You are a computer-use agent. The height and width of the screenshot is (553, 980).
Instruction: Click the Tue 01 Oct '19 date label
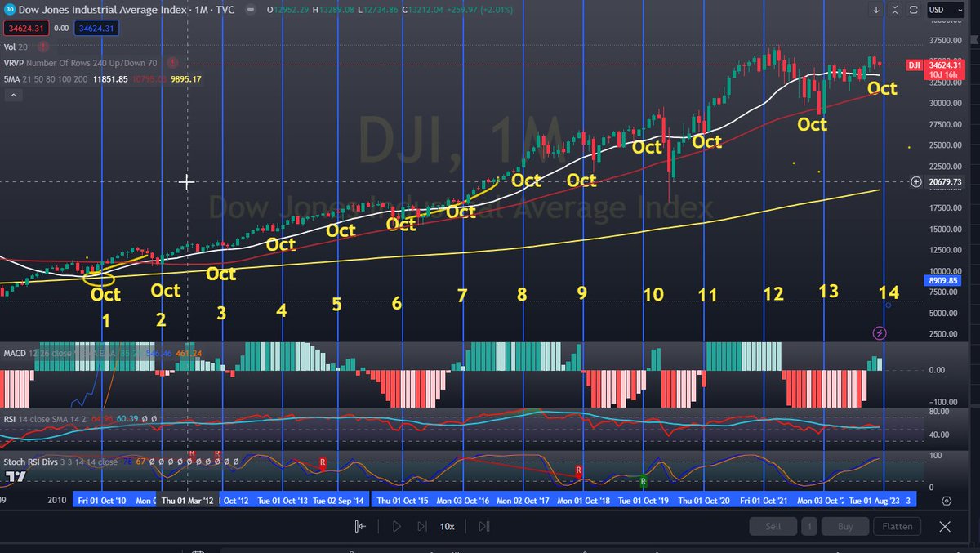point(644,501)
